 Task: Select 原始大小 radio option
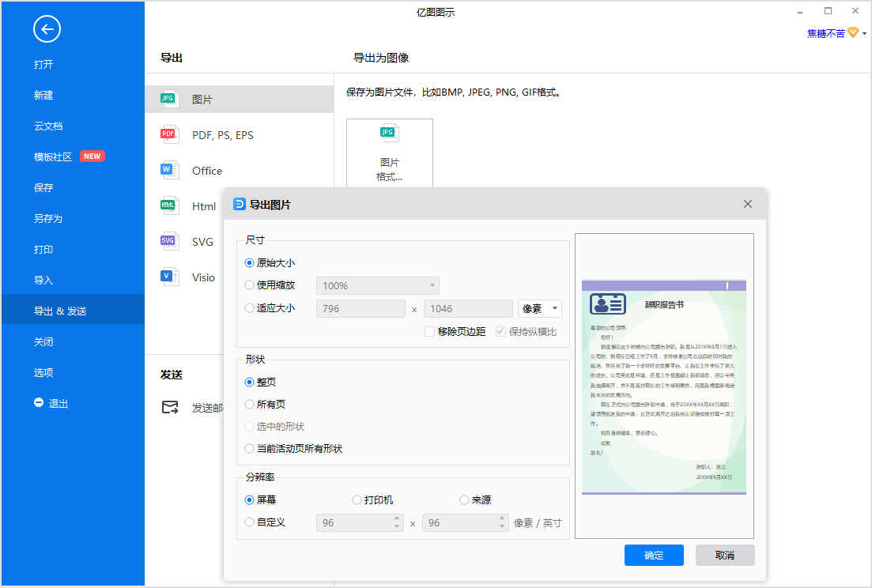(x=249, y=262)
